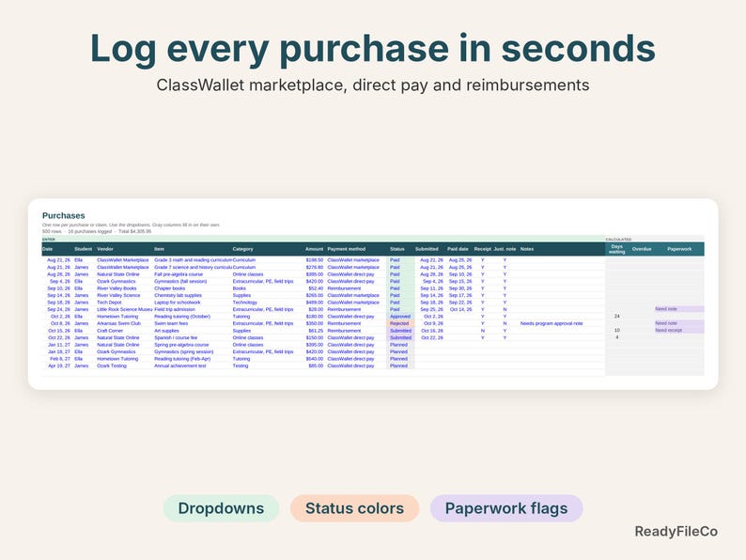This screenshot has height=560, width=746.
Task: Select the Art supplies item cell
Action: [x=166, y=331]
